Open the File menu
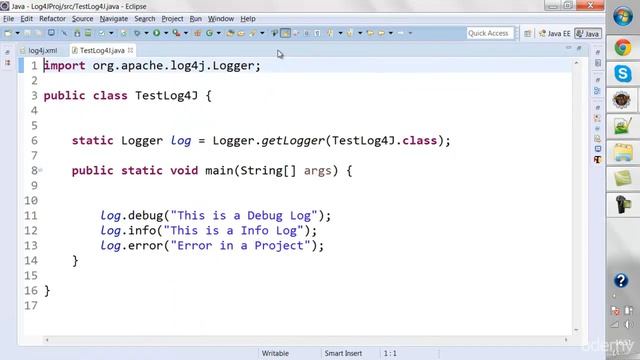This screenshot has width=640, height=360. (x=9, y=19)
